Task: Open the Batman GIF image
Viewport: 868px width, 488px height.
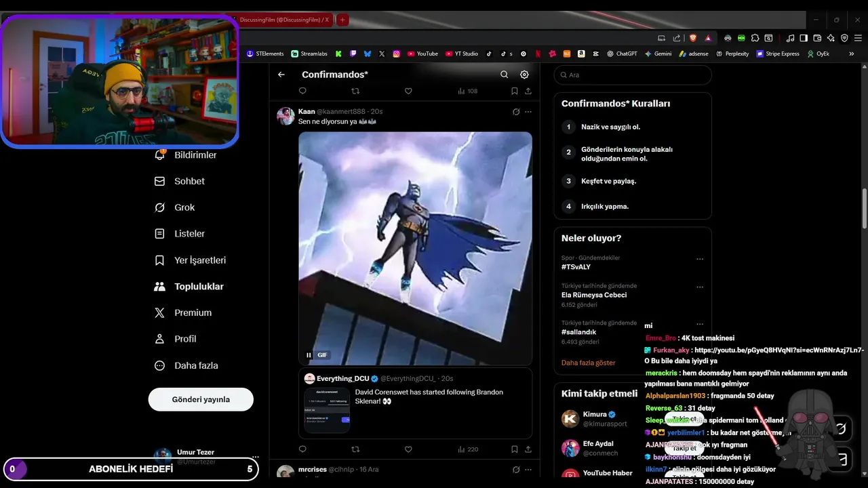Action: (x=415, y=249)
